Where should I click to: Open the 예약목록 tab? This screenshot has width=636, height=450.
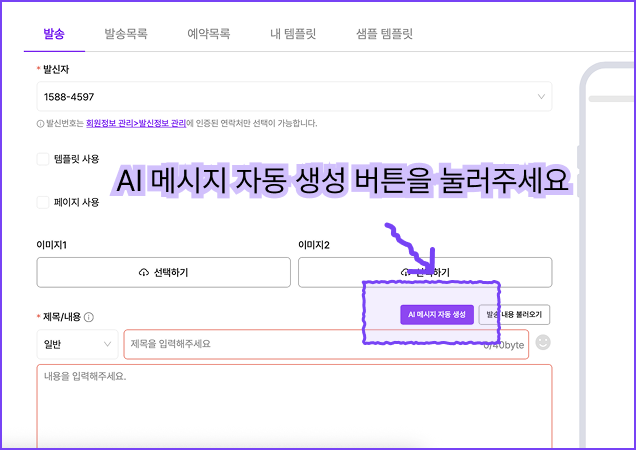point(208,34)
